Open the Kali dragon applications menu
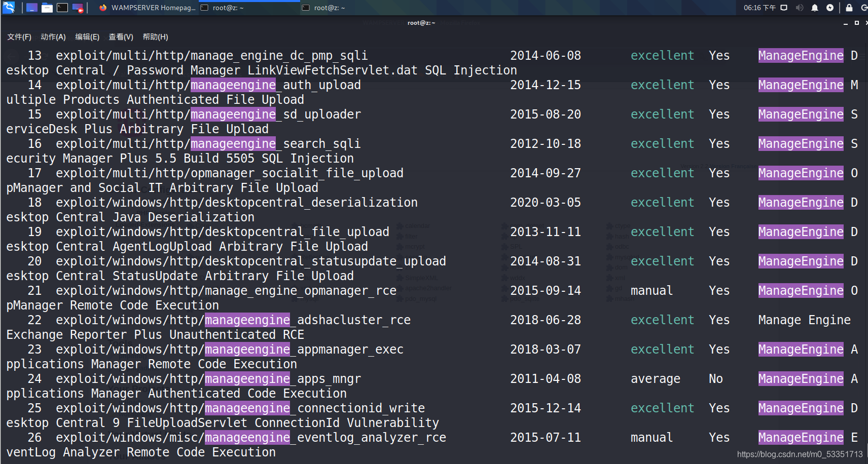 click(x=9, y=8)
